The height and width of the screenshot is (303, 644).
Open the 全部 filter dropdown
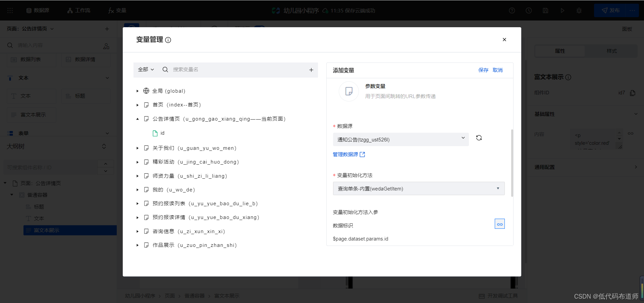pyautogui.click(x=146, y=70)
